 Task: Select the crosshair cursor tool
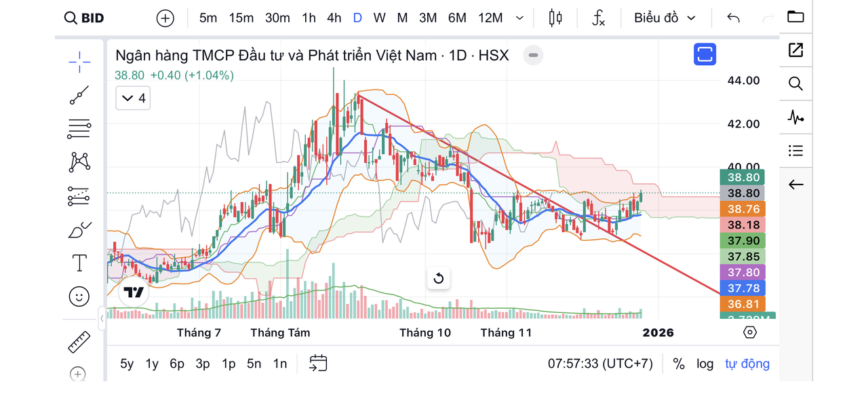pos(79,62)
